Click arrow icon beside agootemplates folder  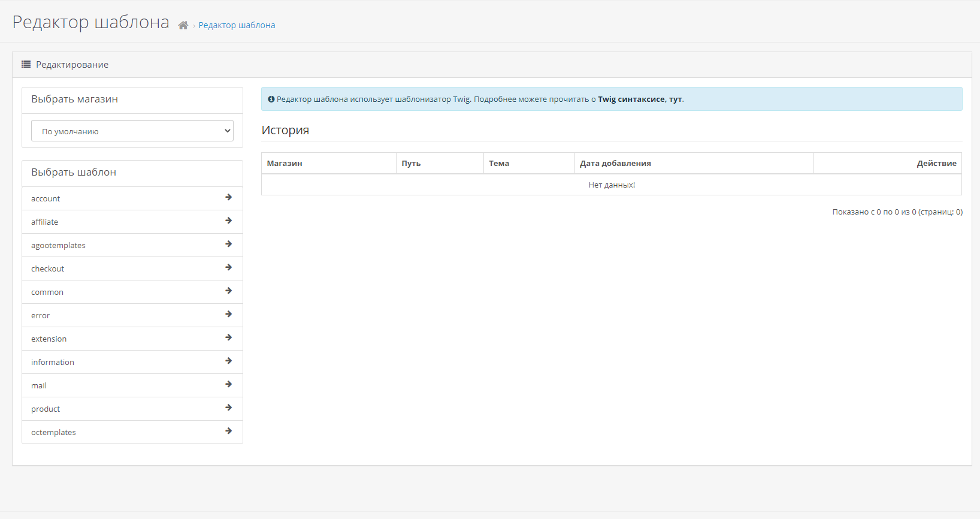pos(228,244)
